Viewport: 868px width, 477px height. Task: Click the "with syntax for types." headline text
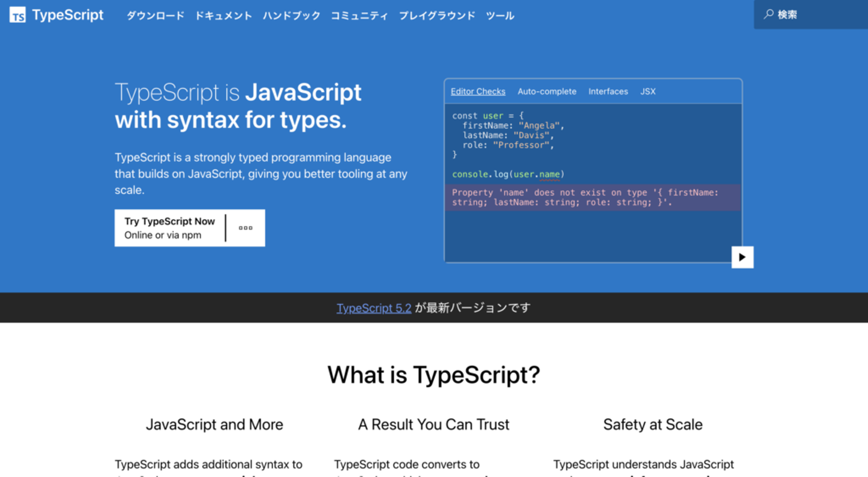[x=231, y=120]
